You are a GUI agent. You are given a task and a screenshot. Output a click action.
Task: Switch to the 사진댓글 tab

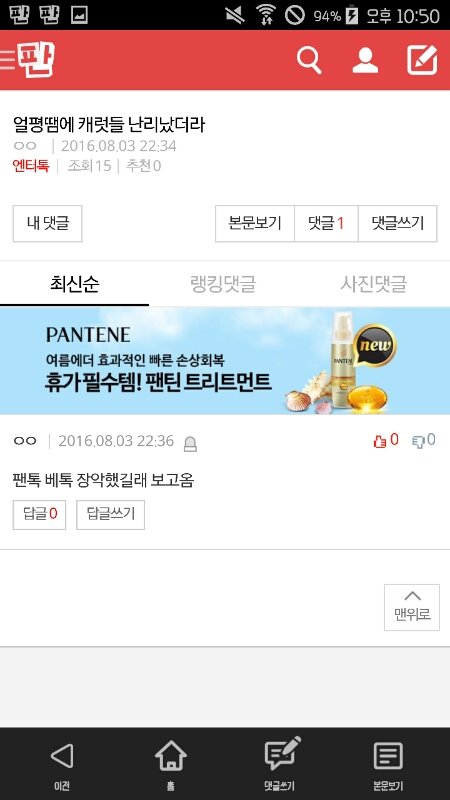click(x=374, y=284)
